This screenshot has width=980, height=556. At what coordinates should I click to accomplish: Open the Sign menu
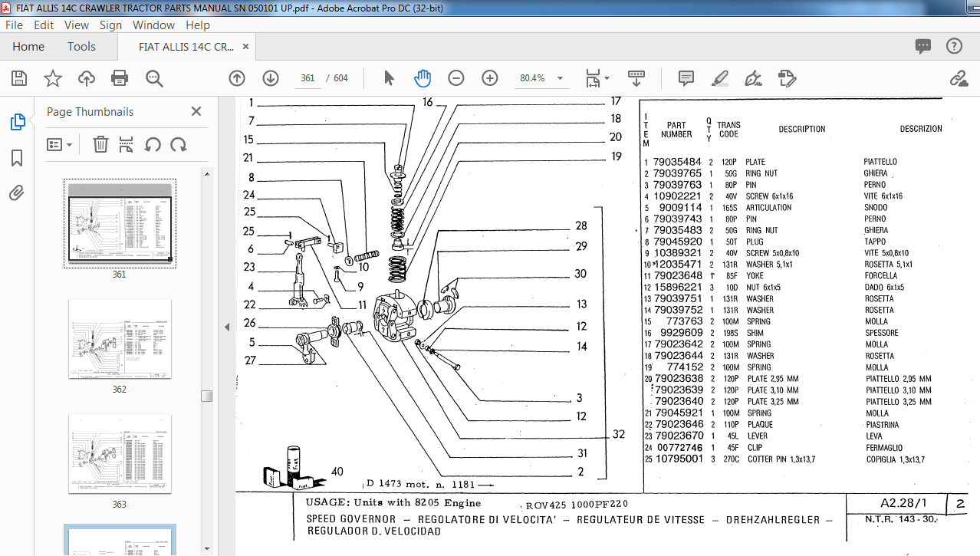click(110, 25)
